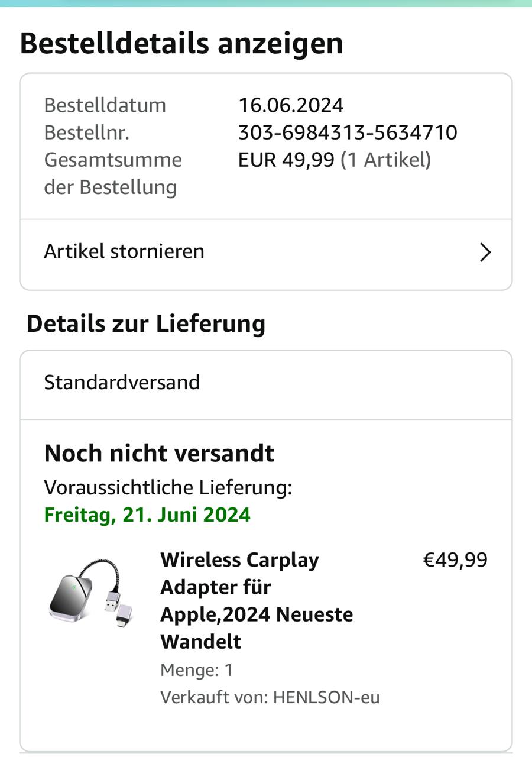Click the seller name HENLSON-eu
The image size is (532, 757).
(326, 697)
